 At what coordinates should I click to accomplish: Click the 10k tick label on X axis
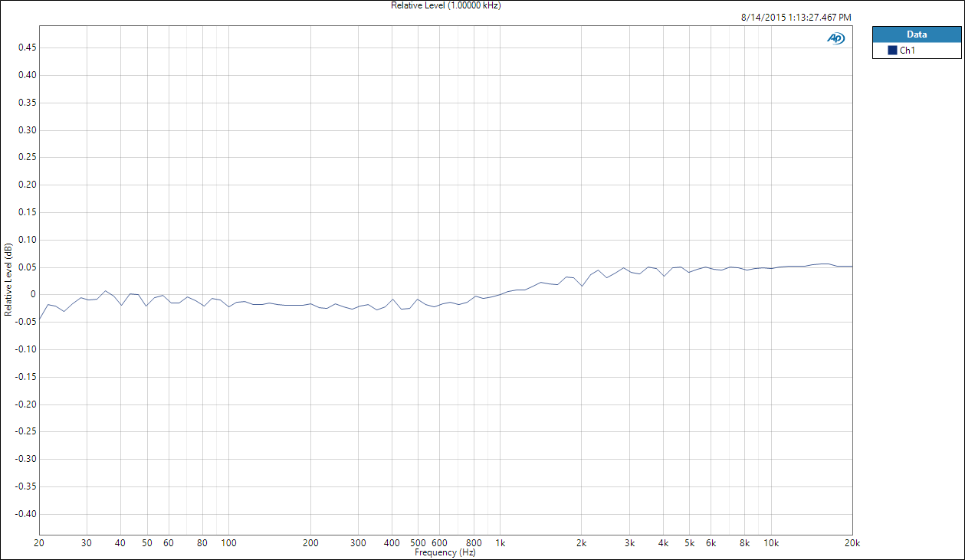771,543
